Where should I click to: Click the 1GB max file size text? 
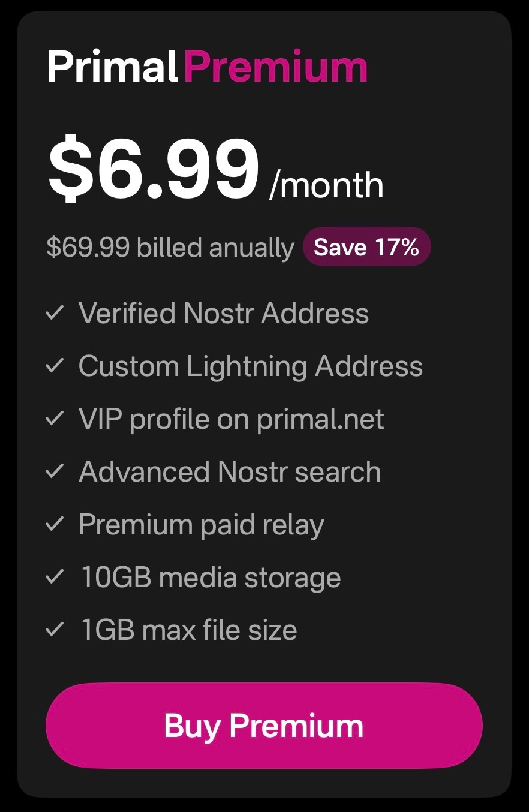pos(189,630)
